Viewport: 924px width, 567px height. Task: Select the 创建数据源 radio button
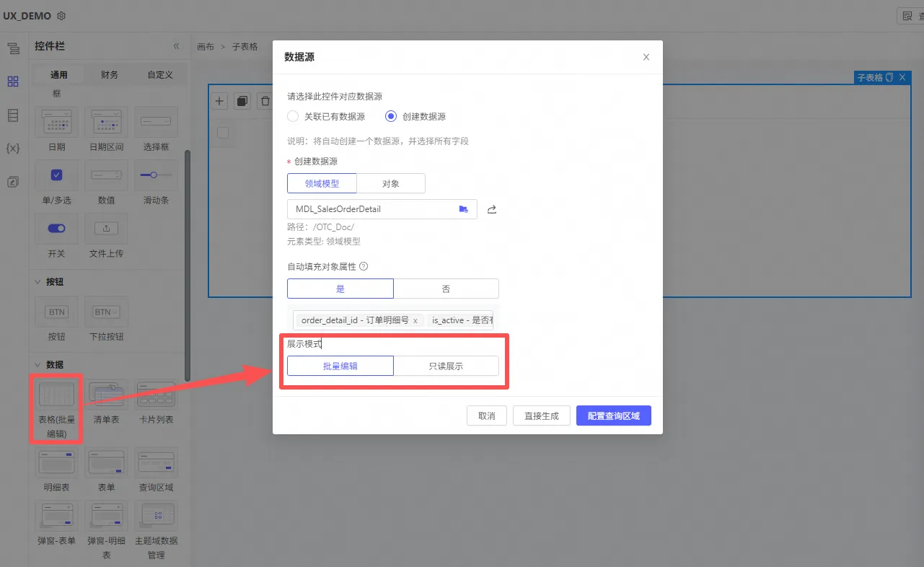click(391, 116)
